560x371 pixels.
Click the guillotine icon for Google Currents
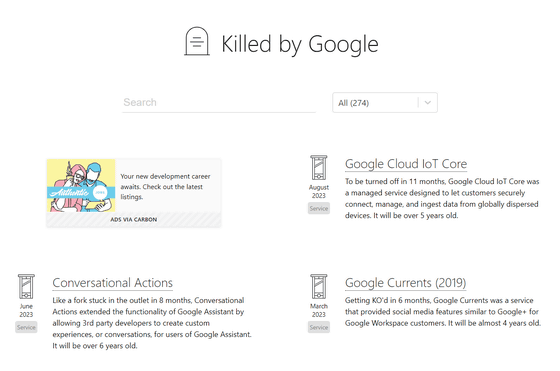pos(319,286)
